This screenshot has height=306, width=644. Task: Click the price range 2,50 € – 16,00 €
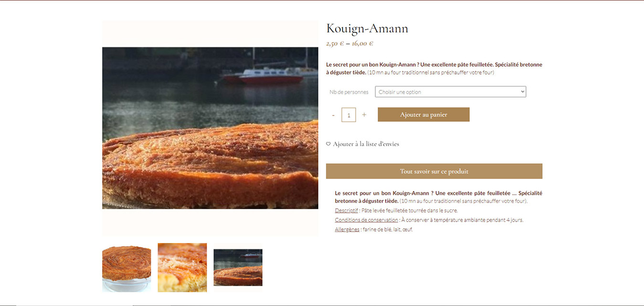point(349,43)
